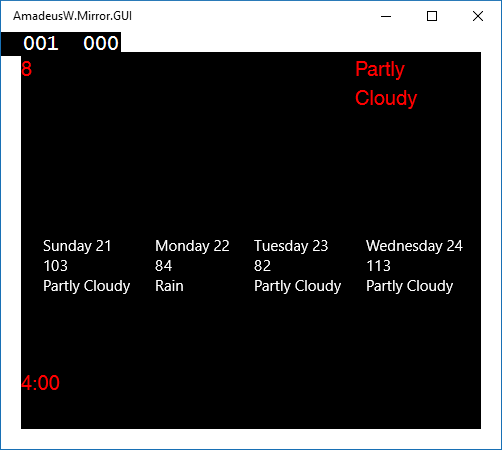Click Partly Cloudy under Tuesday 23
The height and width of the screenshot is (450, 502).
(298, 286)
